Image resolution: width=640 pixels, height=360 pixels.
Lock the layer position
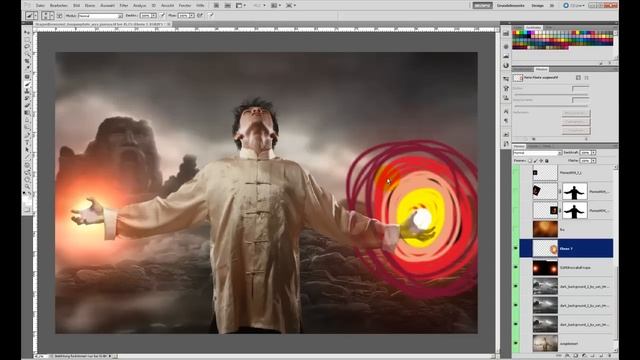coord(541,161)
